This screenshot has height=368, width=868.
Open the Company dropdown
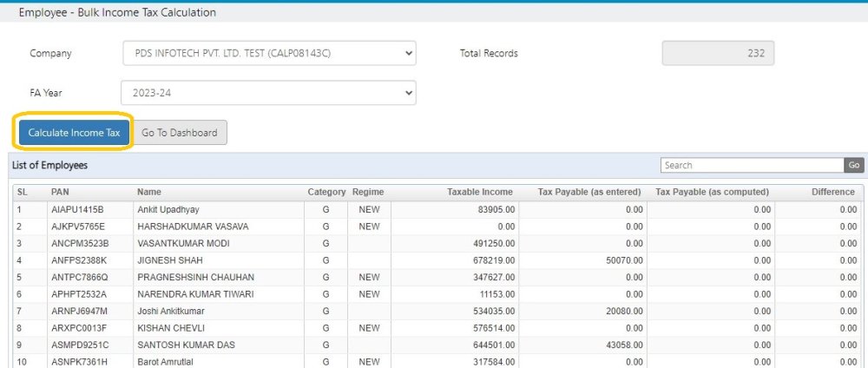click(268, 53)
